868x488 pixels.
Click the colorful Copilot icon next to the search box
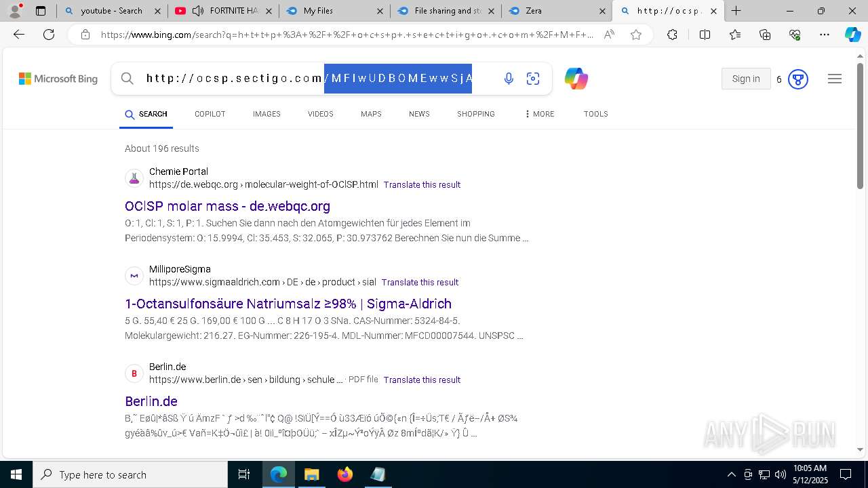pos(576,79)
